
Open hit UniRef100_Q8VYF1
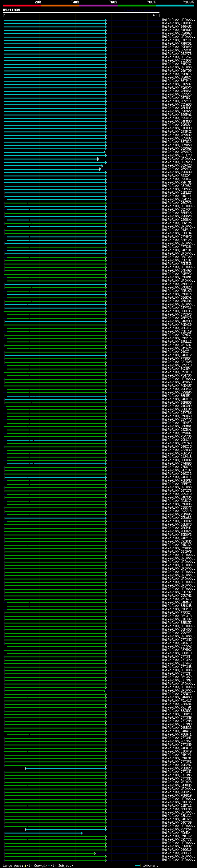click(177, 101)
